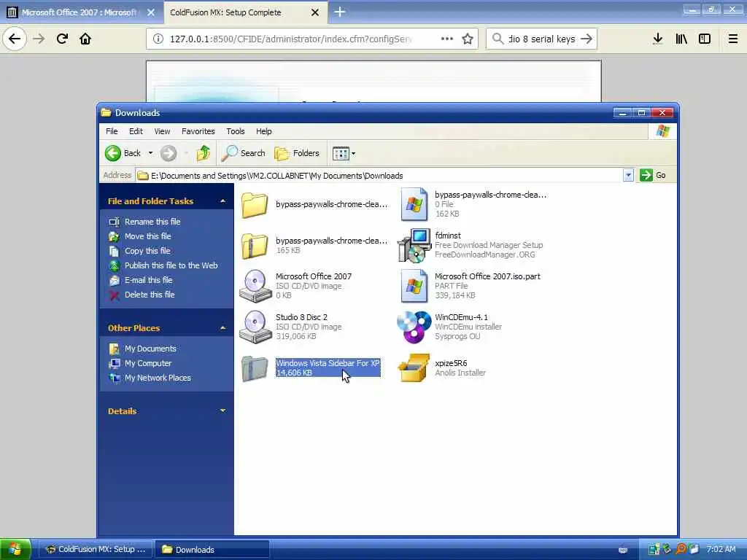Close the ColdFusion MX Setup Complete tab

coord(315,12)
